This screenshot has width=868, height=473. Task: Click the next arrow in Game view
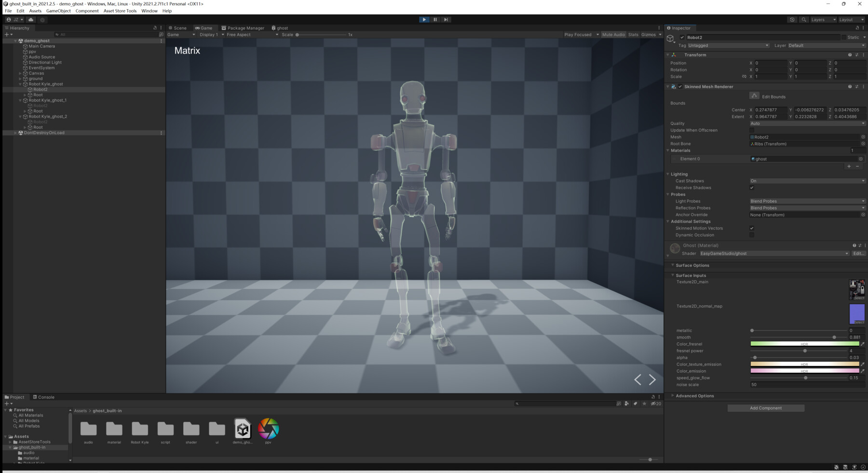tap(652, 380)
